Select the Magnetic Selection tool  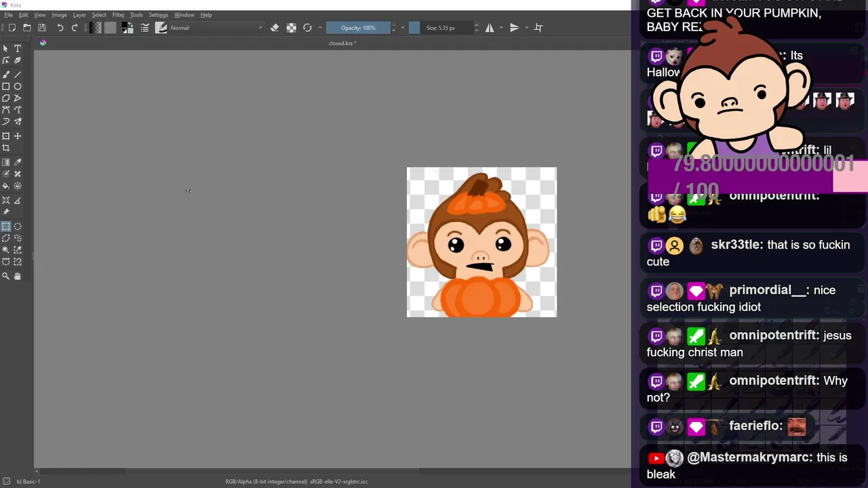pyautogui.click(x=18, y=262)
